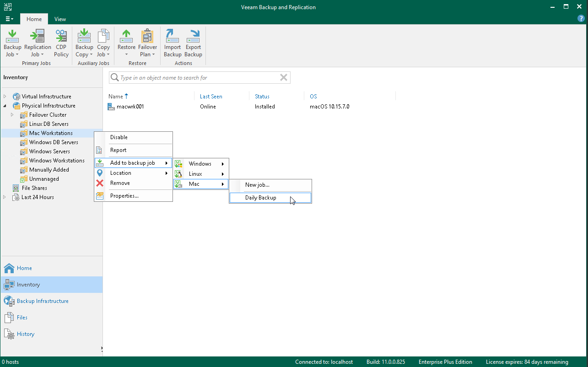Expand the Failover Cluster node
This screenshot has width=588, height=367.
click(x=11, y=114)
